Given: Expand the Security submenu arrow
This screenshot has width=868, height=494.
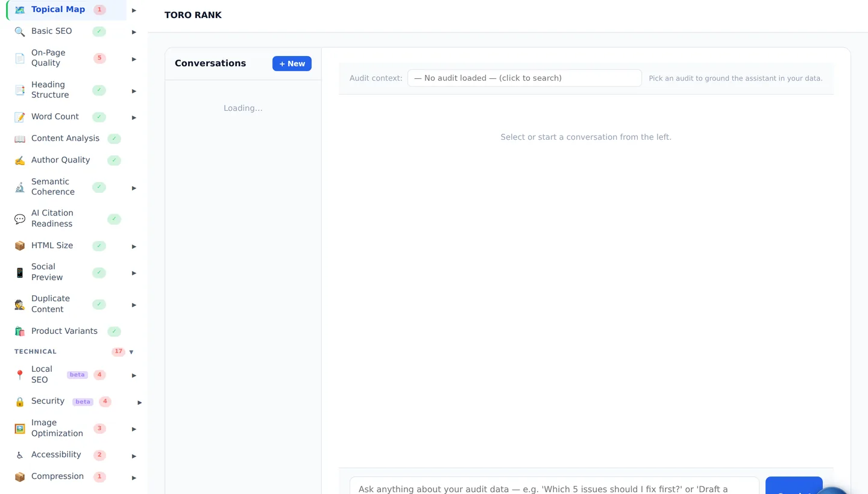Looking at the screenshot, I should [x=139, y=402].
